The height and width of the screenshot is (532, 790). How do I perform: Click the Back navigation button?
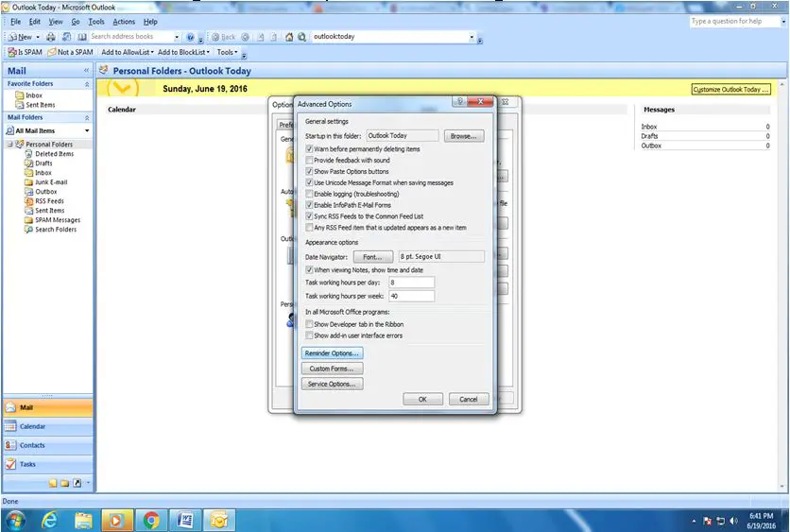pos(224,37)
